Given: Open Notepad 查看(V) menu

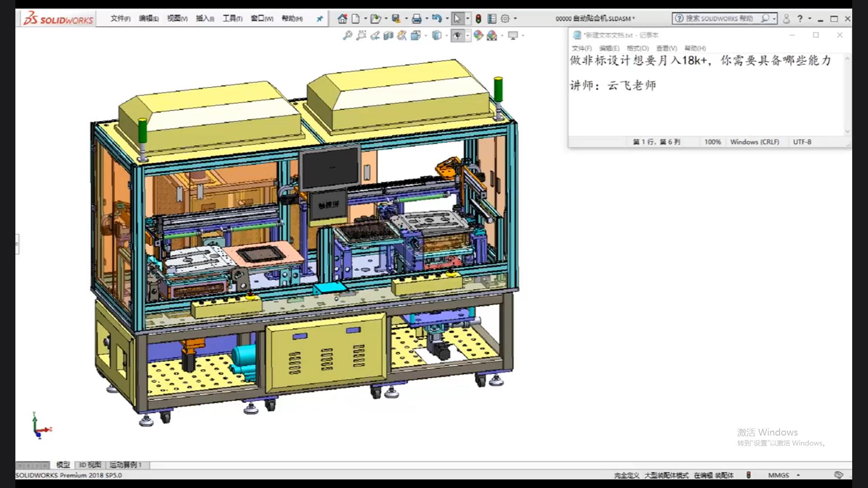Looking at the screenshot, I should pos(667,48).
